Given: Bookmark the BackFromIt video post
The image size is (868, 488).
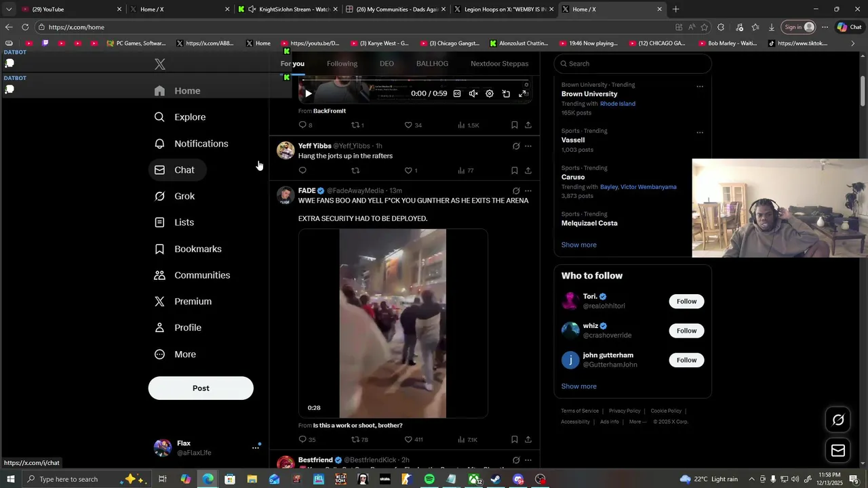Looking at the screenshot, I should click(515, 125).
